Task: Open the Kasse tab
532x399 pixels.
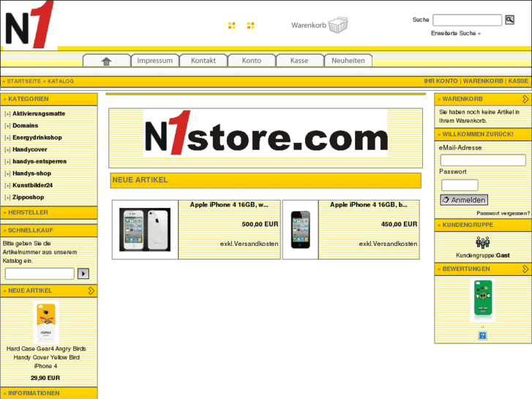Action: 299,61
